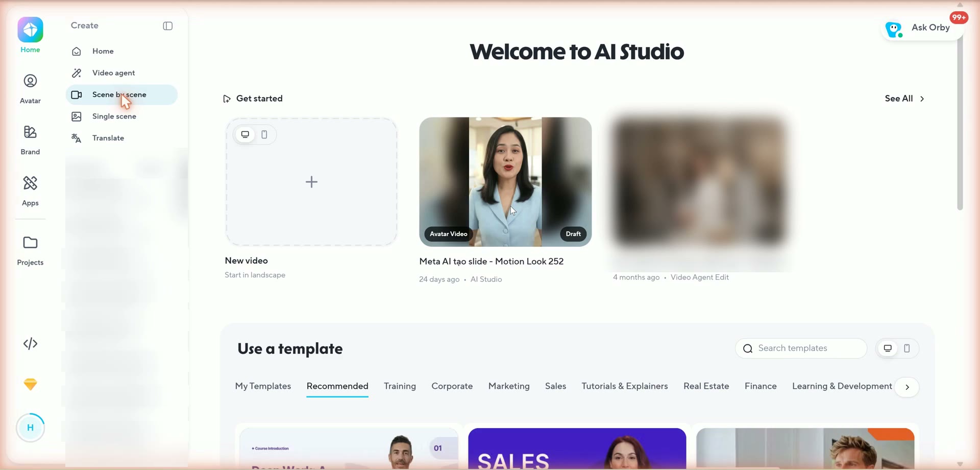Select Translate in the Create menu
Image resolution: width=980 pixels, height=470 pixels.
(x=121, y=138)
